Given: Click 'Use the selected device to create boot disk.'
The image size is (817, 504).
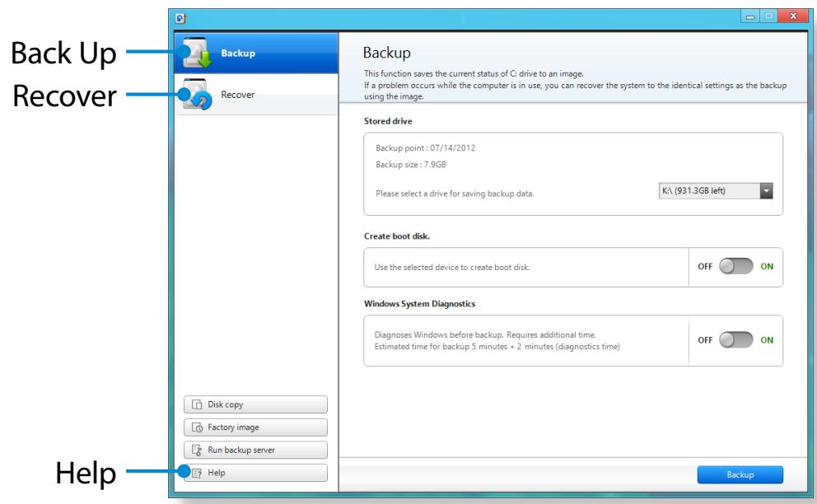Looking at the screenshot, I should click(x=452, y=268).
